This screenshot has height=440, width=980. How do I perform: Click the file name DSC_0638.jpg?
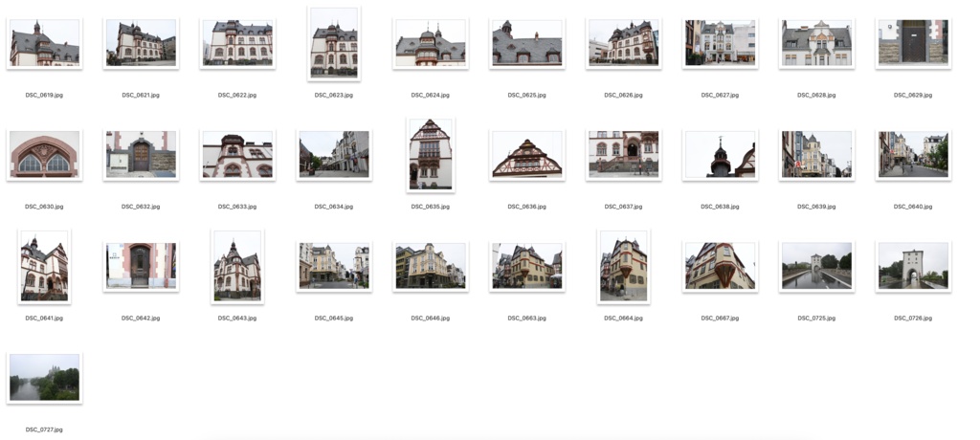(x=720, y=207)
